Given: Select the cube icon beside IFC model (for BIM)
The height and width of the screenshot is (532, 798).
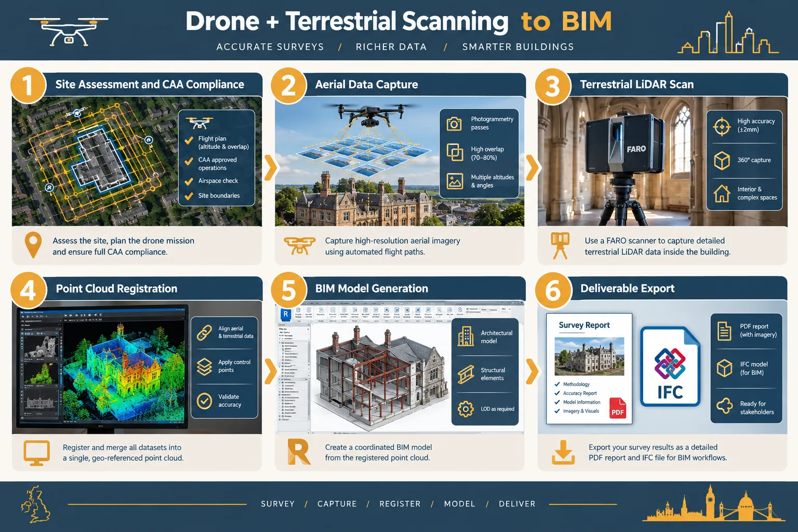Looking at the screenshot, I should (724, 368).
